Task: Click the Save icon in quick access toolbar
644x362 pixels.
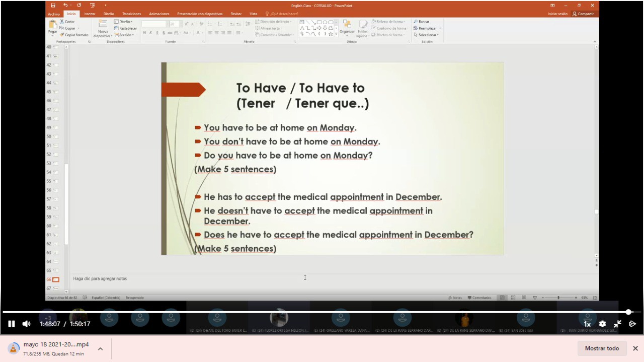Action: click(53, 5)
